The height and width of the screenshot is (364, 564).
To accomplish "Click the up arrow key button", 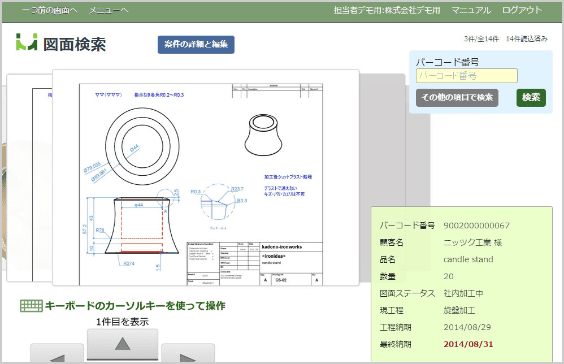I will [122, 344].
